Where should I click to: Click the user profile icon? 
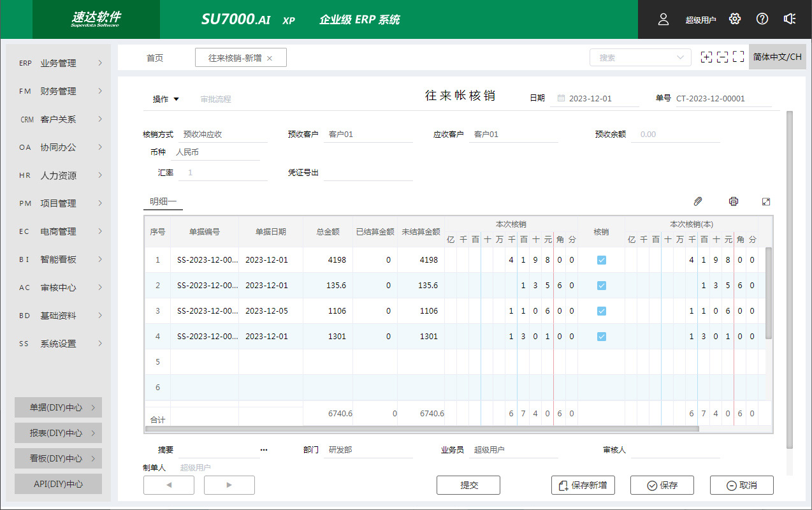(x=663, y=19)
